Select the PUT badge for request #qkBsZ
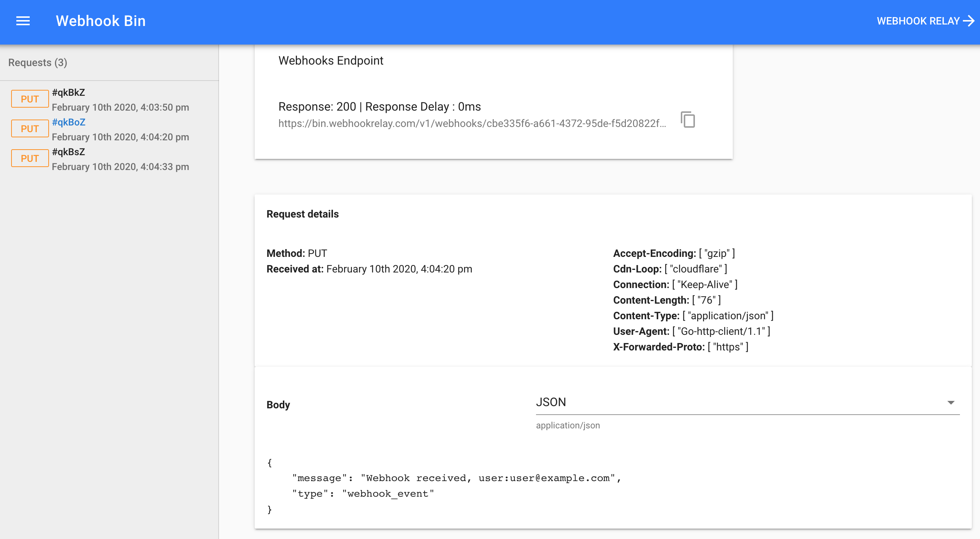Viewport: 980px width, 539px height. pos(30,158)
